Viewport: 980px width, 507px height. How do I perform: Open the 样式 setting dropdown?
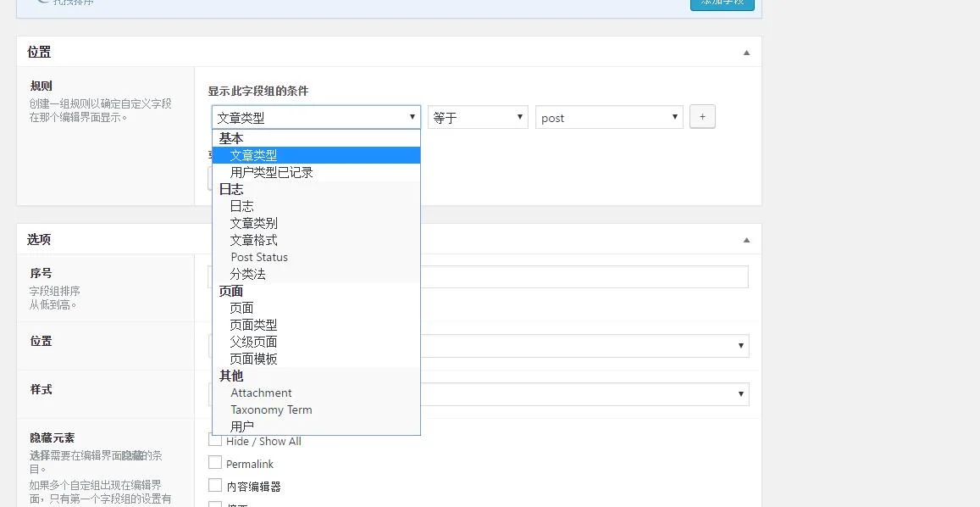(479, 393)
